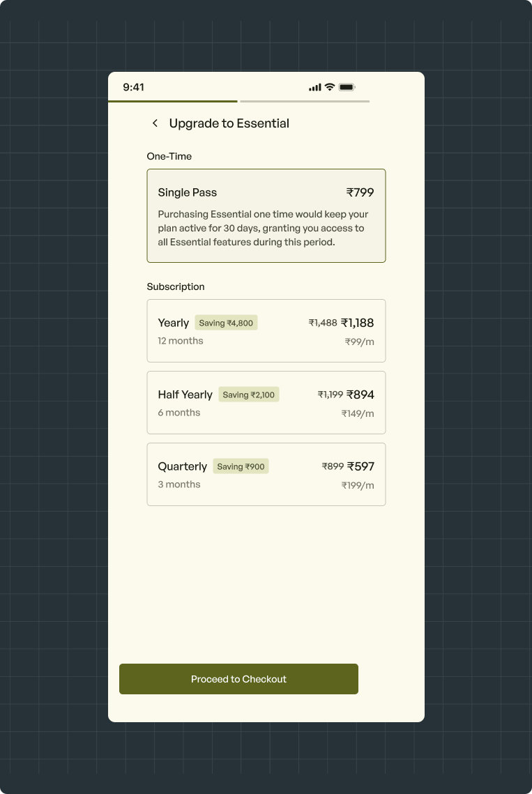Click Proceed to Checkout button
532x794 pixels.
pos(238,679)
